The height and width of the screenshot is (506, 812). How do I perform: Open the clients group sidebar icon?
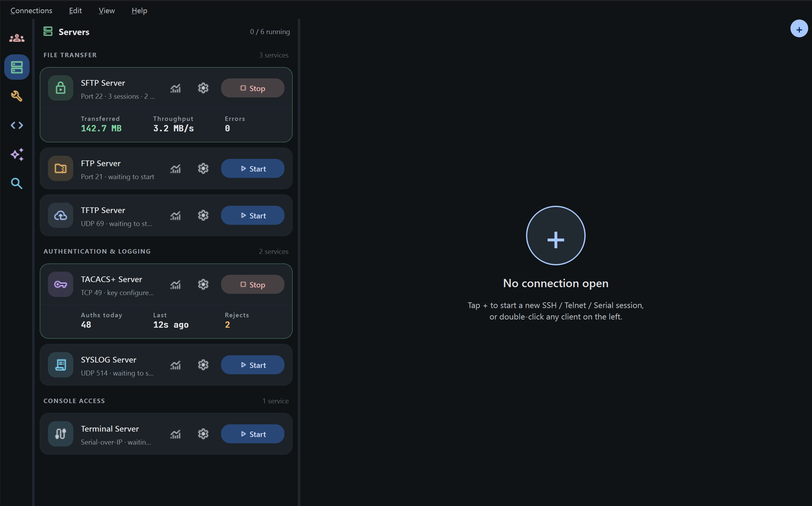click(x=17, y=38)
